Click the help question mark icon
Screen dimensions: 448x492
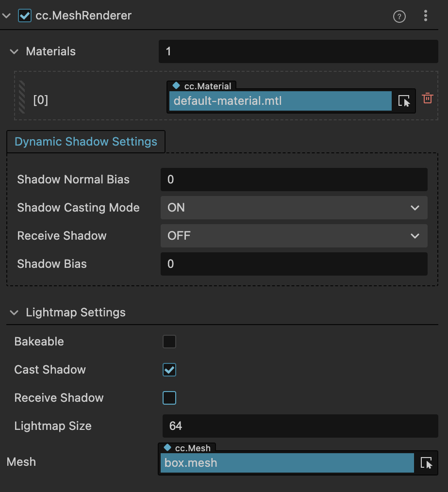(399, 16)
